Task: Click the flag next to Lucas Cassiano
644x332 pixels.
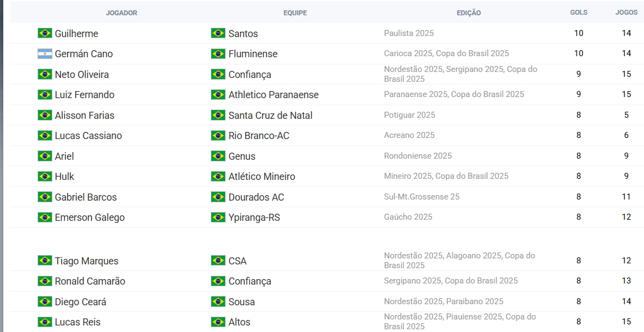Action: 45,136
